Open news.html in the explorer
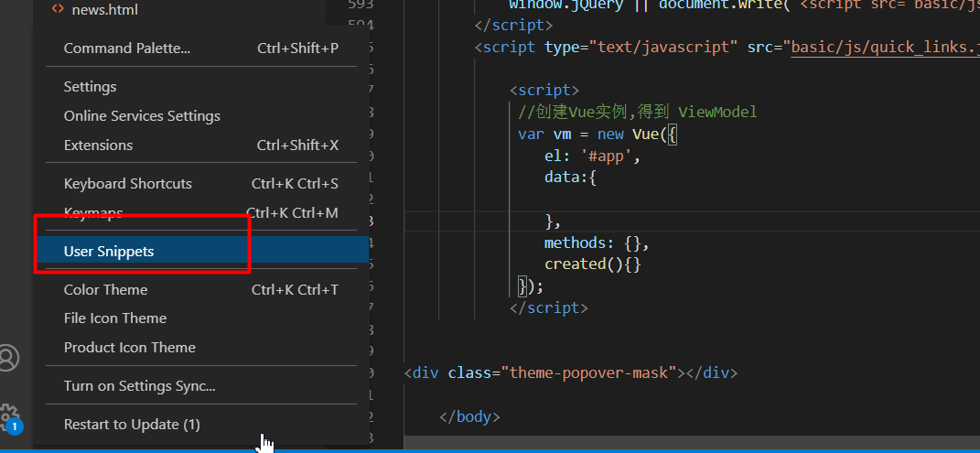The image size is (980, 453). click(104, 9)
